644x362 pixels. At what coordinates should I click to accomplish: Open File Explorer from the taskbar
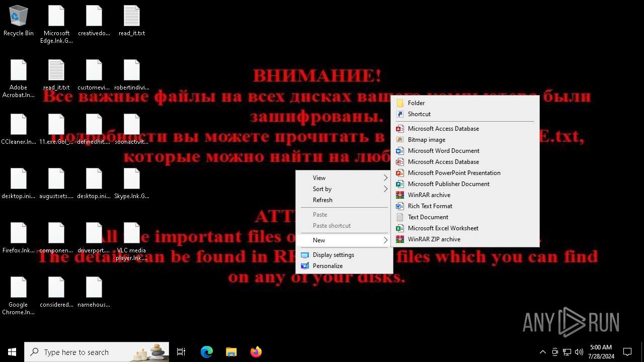pyautogui.click(x=231, y=352)
